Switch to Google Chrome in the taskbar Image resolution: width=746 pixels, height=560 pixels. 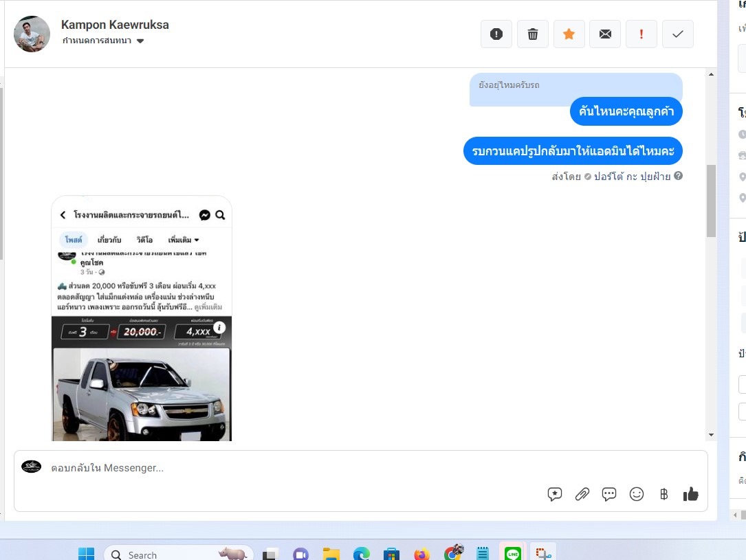click(x=452, y=553)
